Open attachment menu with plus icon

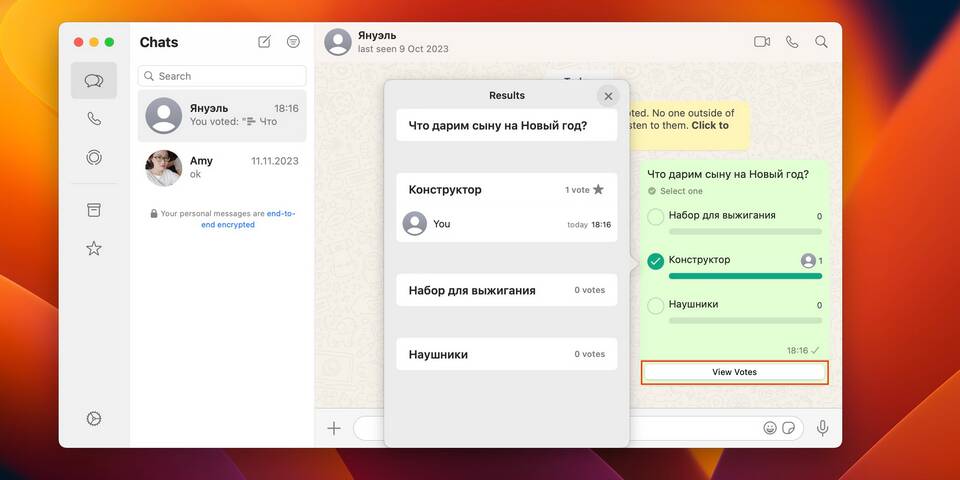[x=334, y=428]
